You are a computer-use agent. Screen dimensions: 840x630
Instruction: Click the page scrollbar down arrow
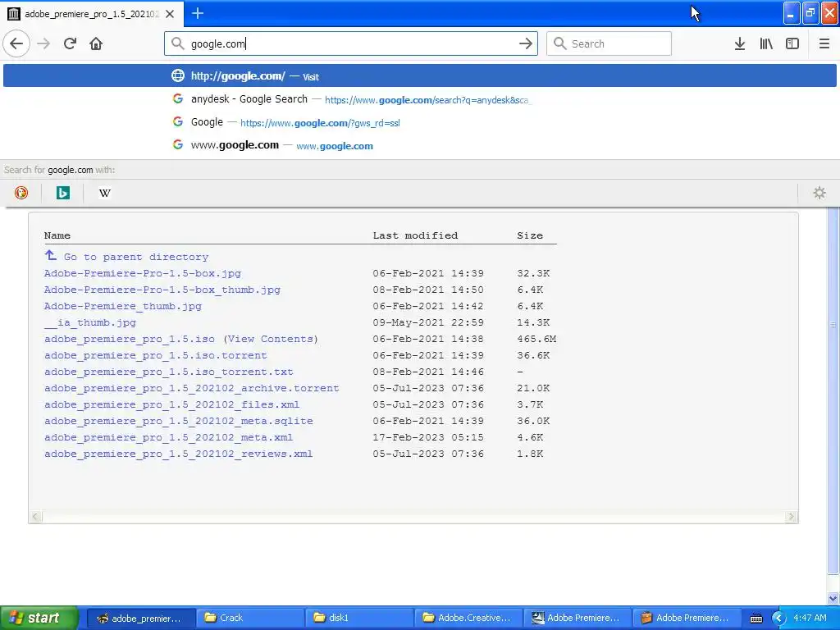833,598
